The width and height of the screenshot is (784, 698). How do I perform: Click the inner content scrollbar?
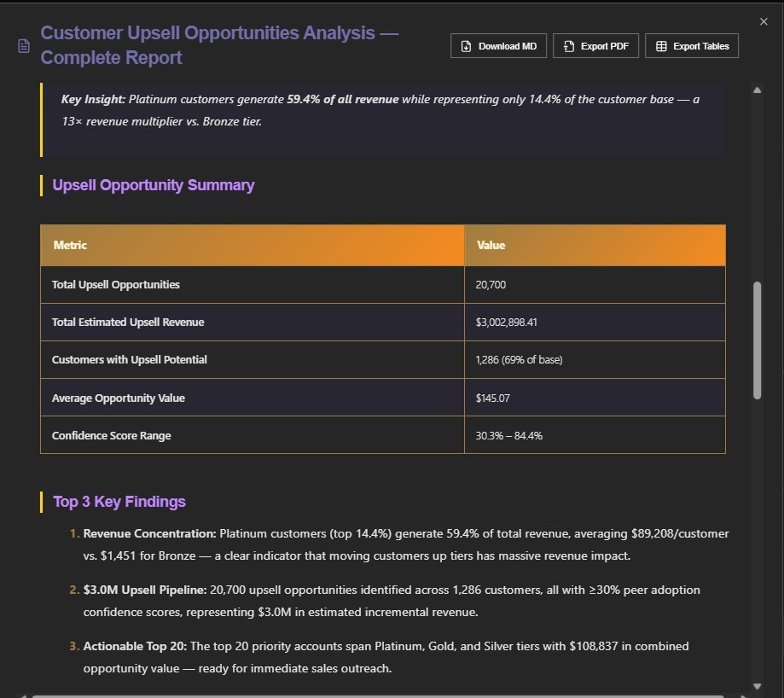(x=757, y=341)
